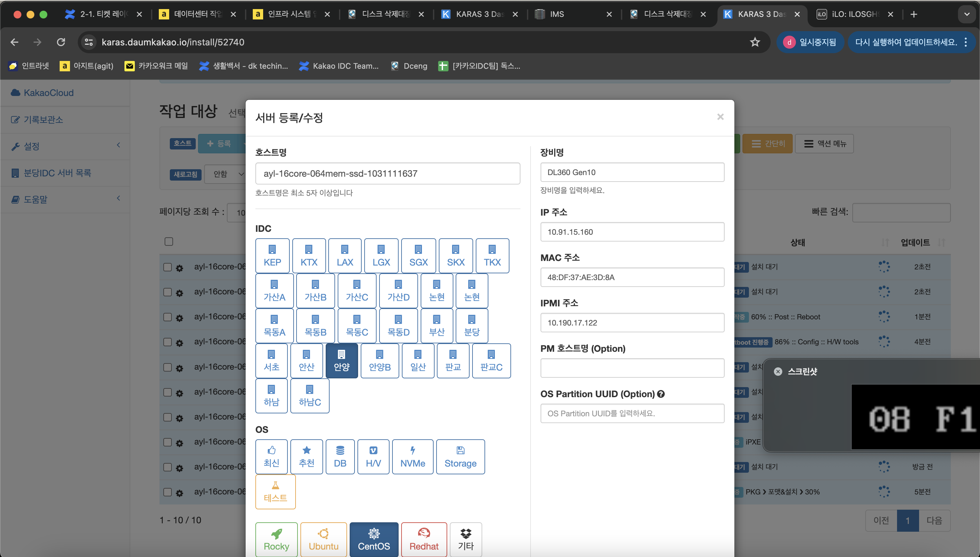
Task: Toggle the select-all checkbox in table header
Action: click(169, 242)
